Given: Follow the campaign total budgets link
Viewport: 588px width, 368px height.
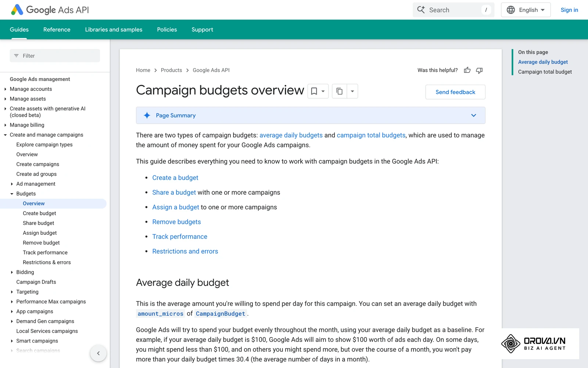Looking at the screenshot, I should click(x=371, y=135).
